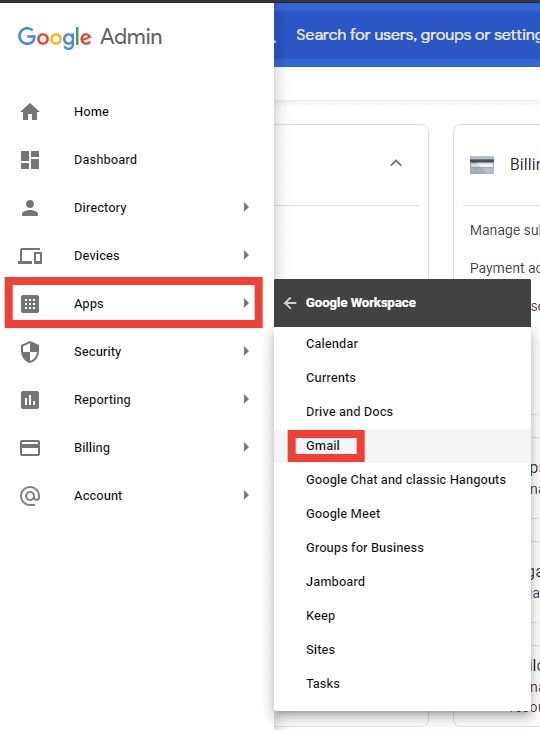Click the Account at-sign icon

pyautogui.click(x=30, y=495)
